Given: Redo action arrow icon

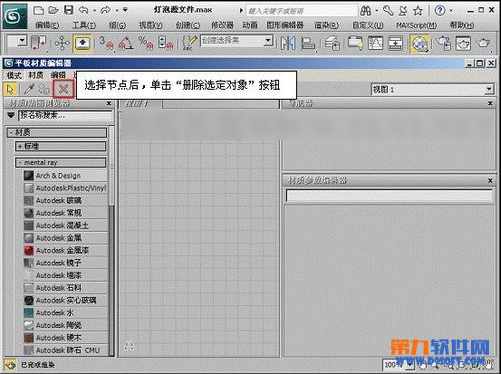Looking at the screenshot, I should pyautogui.click(x=106, y=10).
